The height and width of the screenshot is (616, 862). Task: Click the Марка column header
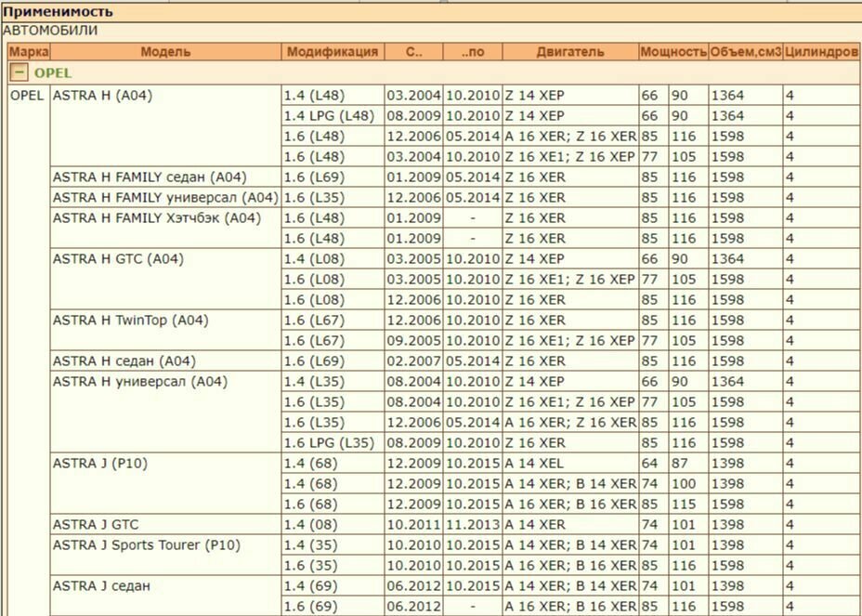click(x=30, y=52)
